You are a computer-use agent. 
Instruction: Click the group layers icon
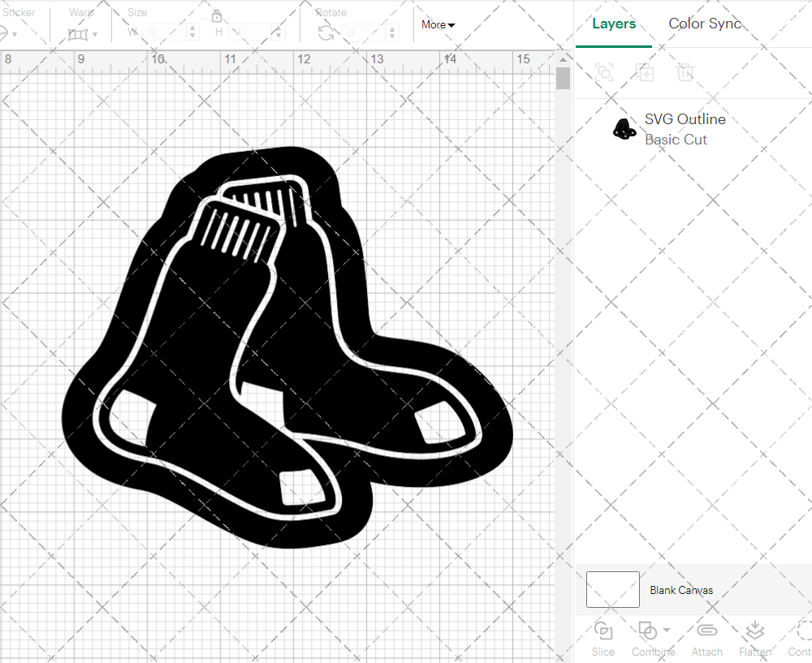point(603,72)
